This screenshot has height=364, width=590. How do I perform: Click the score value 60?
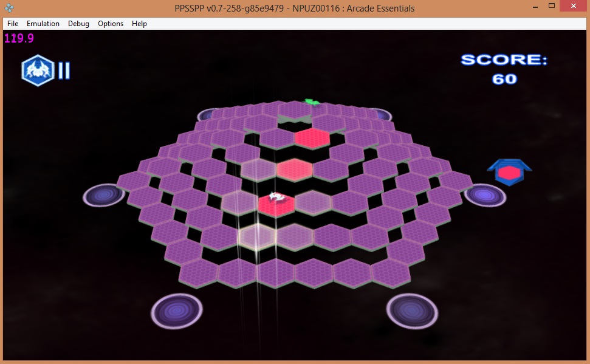[x=504, y=79]
